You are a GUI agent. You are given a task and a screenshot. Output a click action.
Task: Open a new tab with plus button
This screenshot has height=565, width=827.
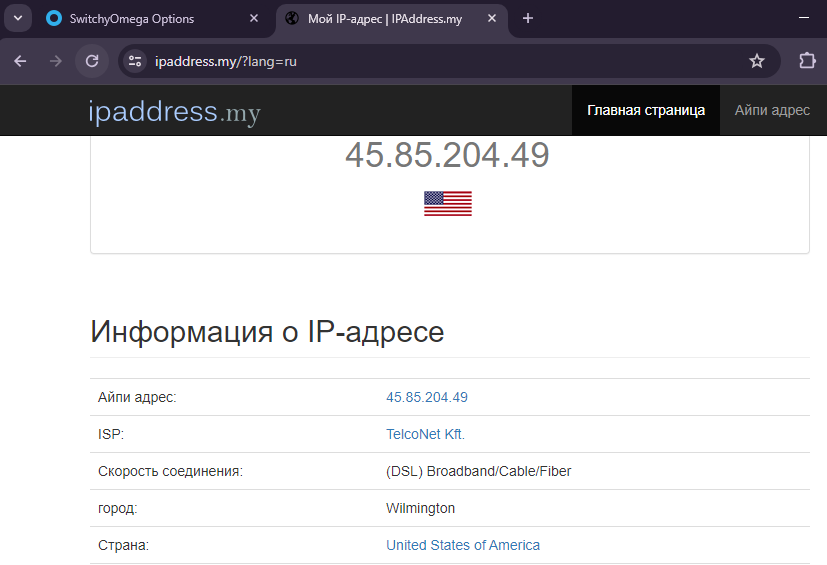point(527,18)
